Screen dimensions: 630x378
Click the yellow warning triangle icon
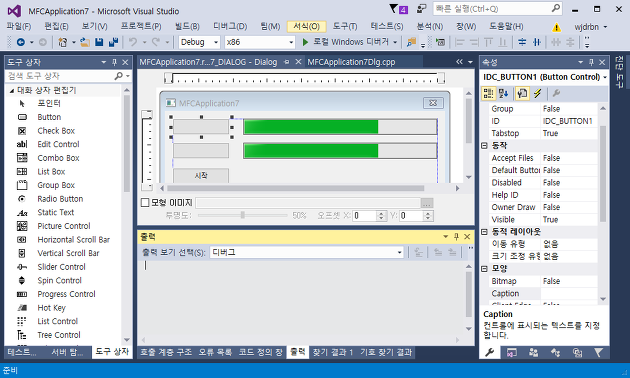[556, 27]
